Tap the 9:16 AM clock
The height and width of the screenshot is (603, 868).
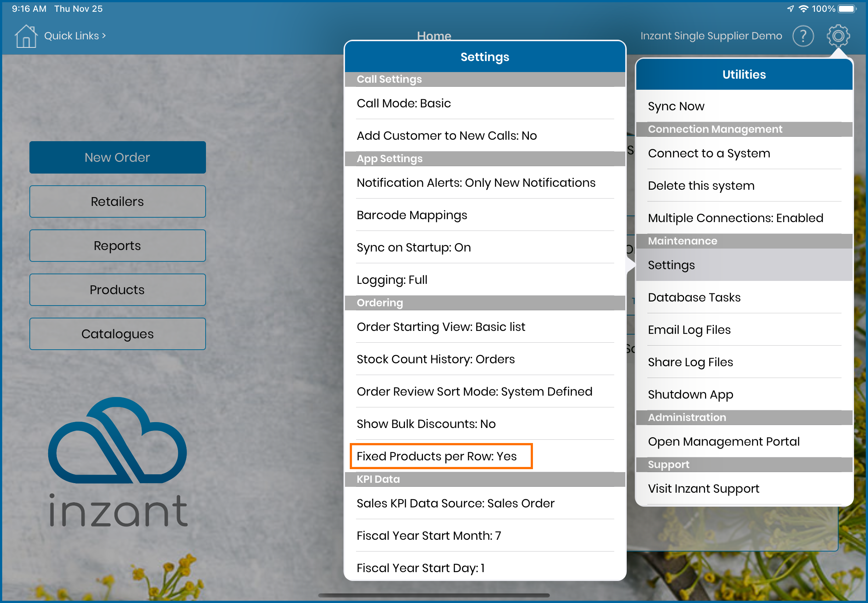pyautogui.click(x=29, y=9)
